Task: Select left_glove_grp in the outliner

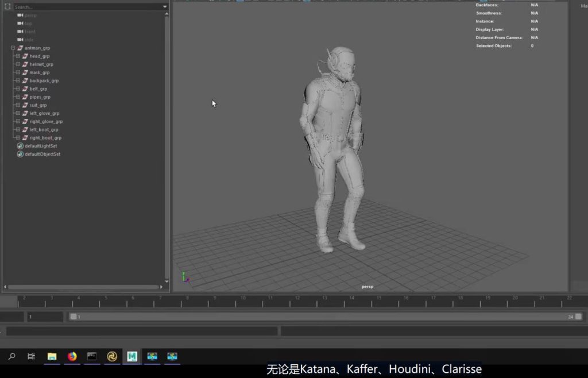Action: tap(44, 113)
